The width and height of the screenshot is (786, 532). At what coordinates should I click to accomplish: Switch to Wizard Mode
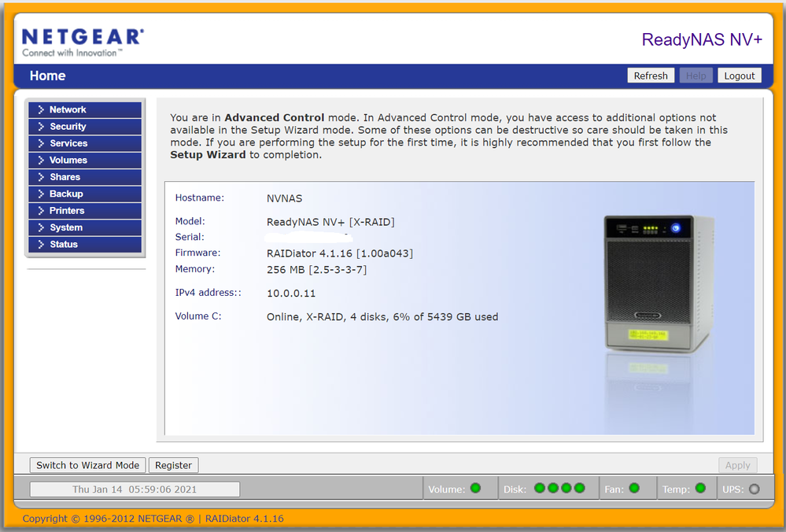pyautogui.click(x=87, y=465)
